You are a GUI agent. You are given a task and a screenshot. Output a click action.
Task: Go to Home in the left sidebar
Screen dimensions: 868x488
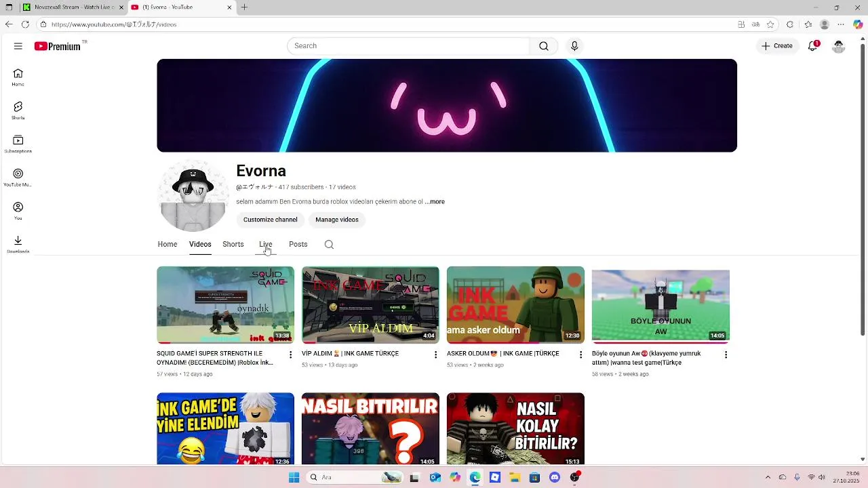pos(18,77)
